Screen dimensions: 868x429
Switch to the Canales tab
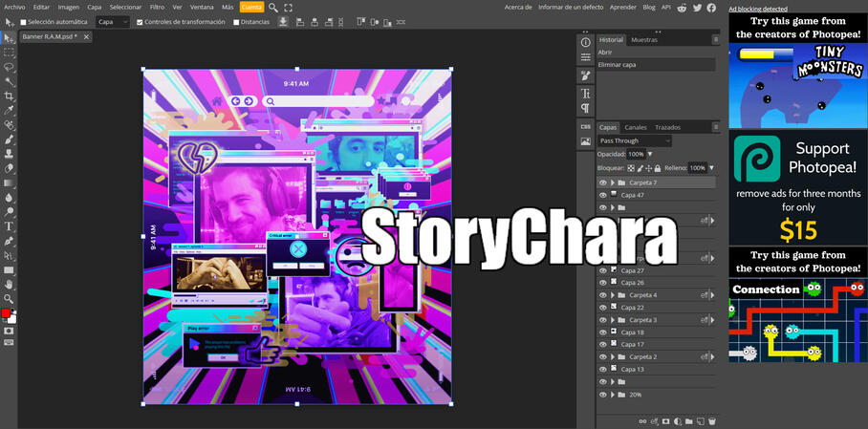[636, 127]
